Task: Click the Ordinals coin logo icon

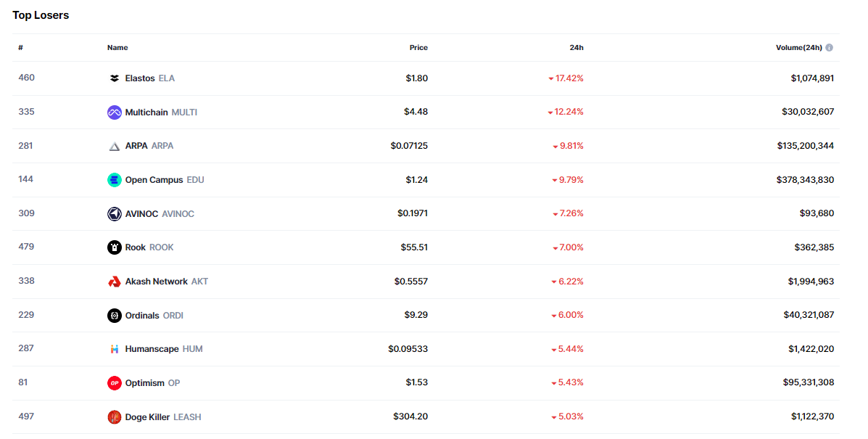Action: tap(114, 316)
